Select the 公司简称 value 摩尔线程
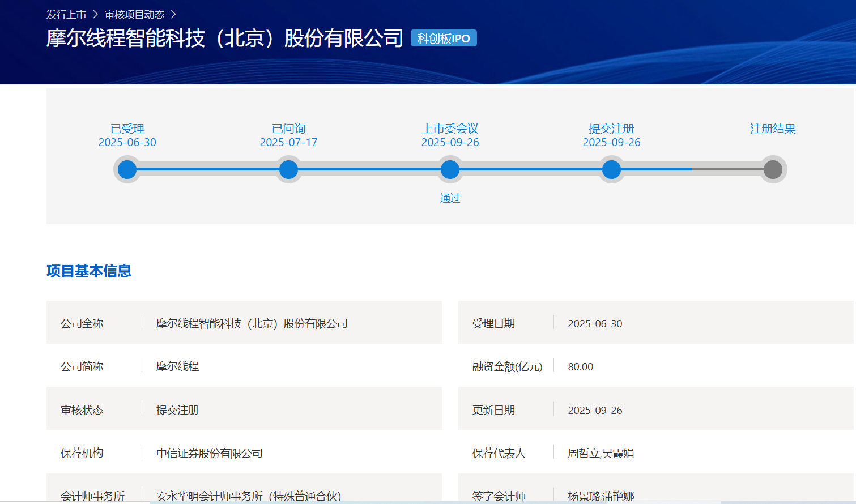The image size is (856, 504). [x=177, y=366]
